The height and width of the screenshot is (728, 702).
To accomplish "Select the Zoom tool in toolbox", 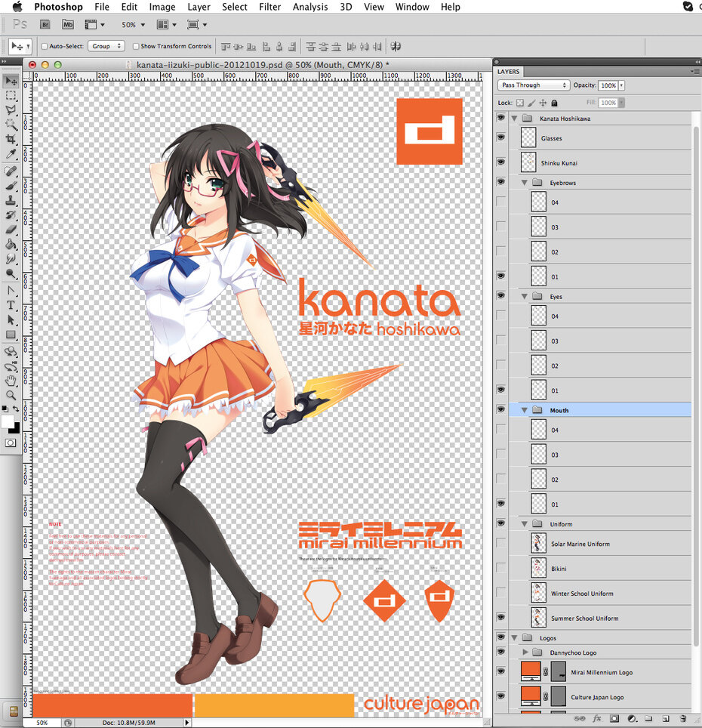I will pos(11,395).
